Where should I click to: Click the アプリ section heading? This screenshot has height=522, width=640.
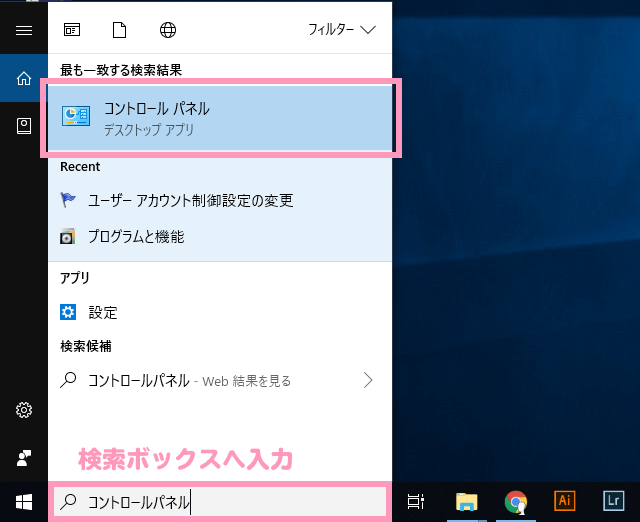(x=75, y=278)
